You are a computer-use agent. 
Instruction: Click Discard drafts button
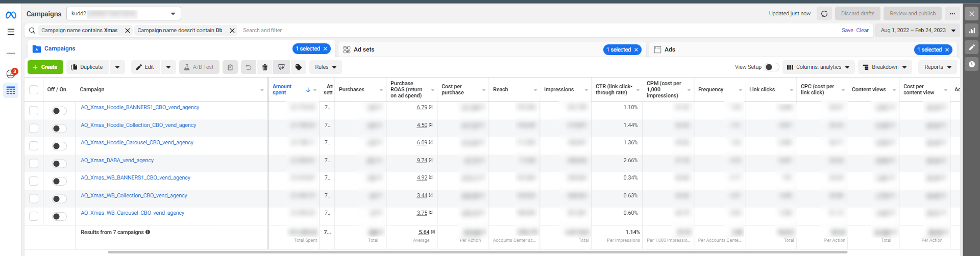pos(857,14)
